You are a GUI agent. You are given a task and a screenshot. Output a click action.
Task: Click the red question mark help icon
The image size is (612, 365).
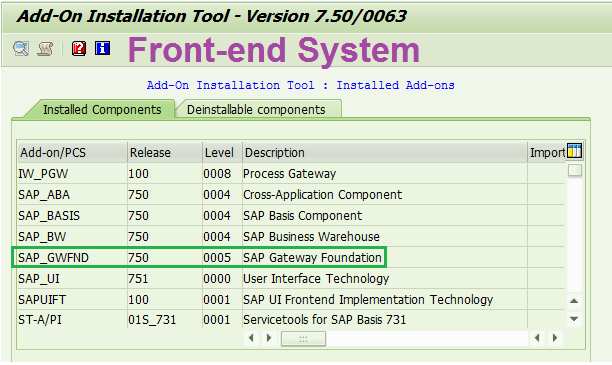coord(79,48)
